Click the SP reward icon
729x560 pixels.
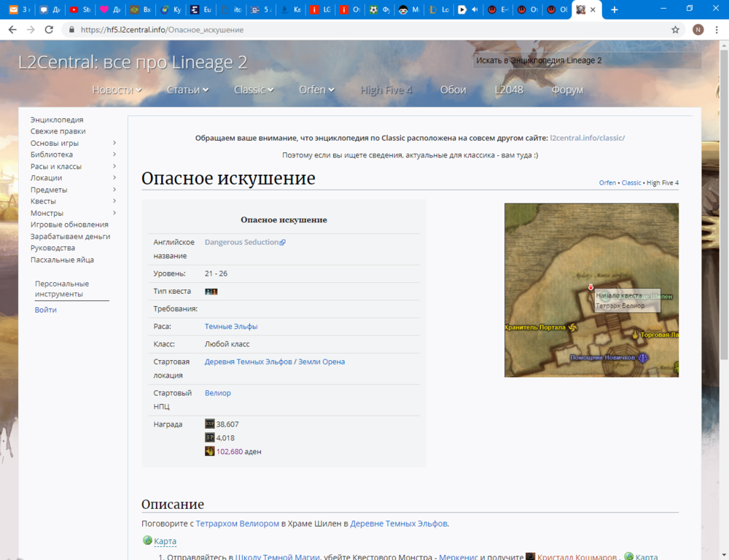[210, 437]
